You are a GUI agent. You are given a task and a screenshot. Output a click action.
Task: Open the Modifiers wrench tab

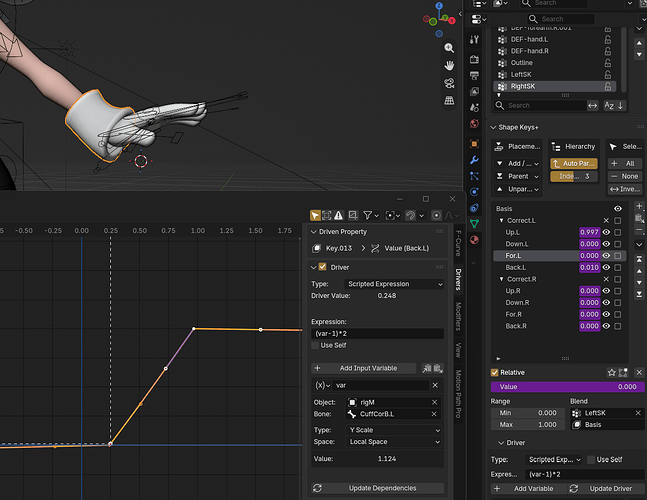pos(475,160)
